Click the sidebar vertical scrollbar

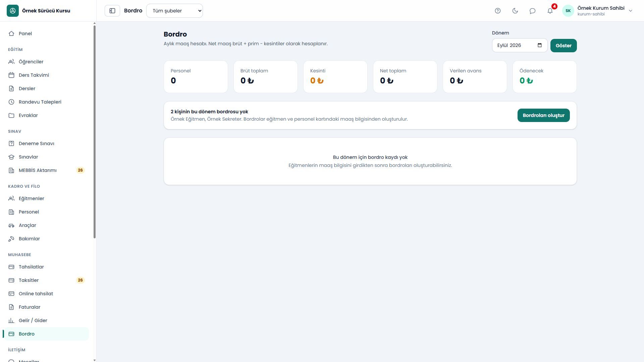coord(95,132)
